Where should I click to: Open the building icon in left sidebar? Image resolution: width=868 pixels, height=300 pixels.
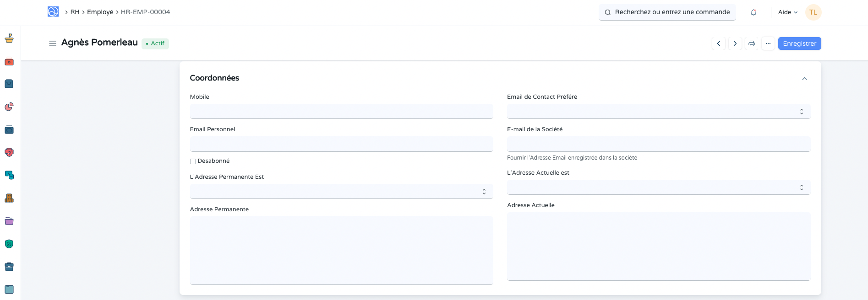[9, 198]
